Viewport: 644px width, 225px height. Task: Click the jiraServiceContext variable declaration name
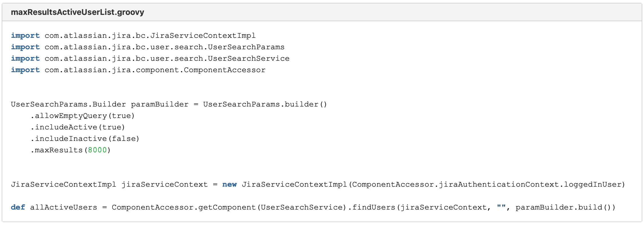tap(165, 184)
